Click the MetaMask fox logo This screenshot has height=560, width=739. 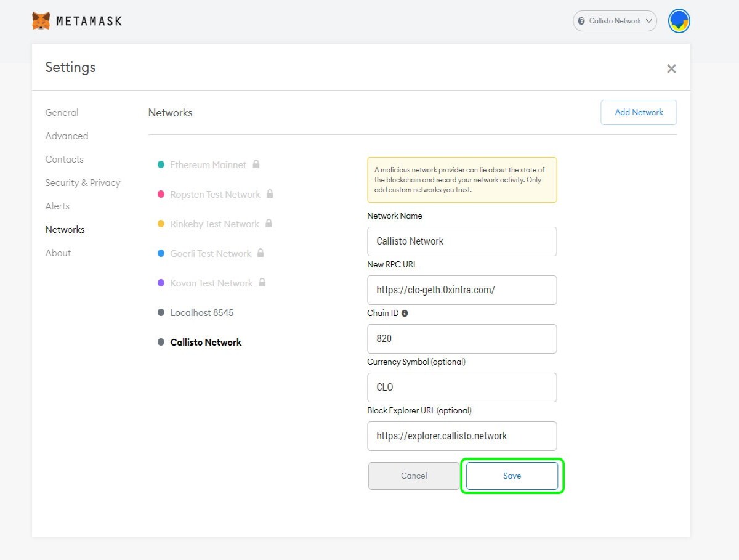(x=41, y=21)
